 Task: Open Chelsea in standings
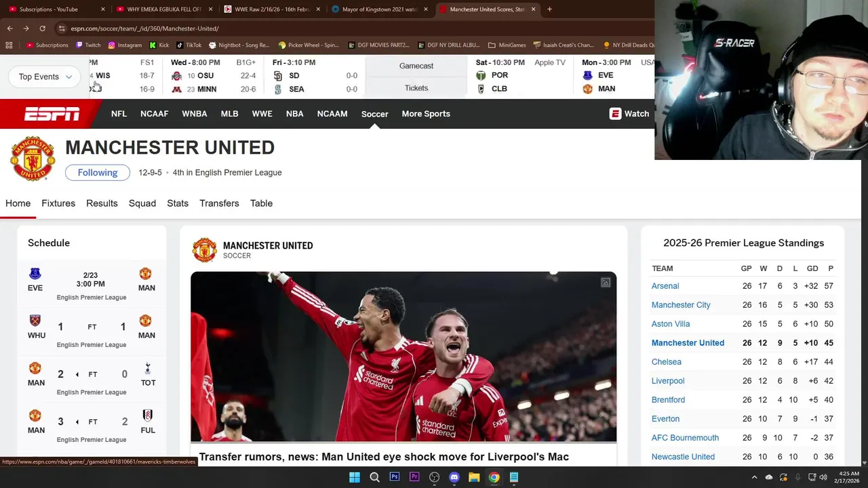coord(667,362)
